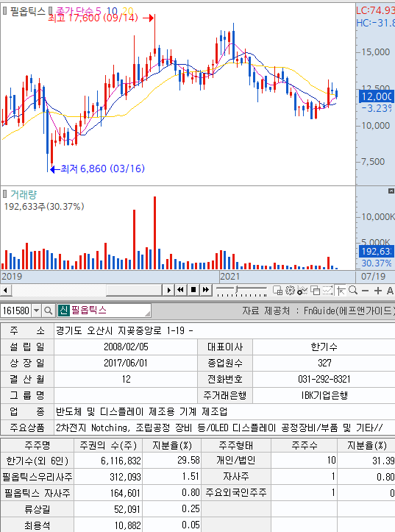Image resolution: width=395 pixels, height=532 pixels.
Task: Click the 주요상품 products description row
Action: point(198,428)
